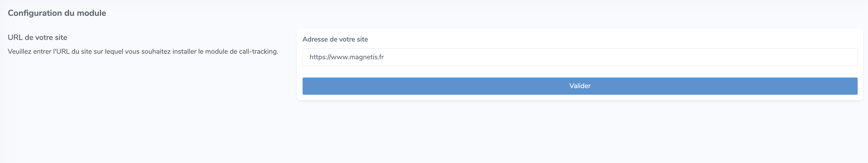Click the word "URL" in the left subheading
Image resolution: width=868 pixels, height=163 pixels.
[15, 37]
